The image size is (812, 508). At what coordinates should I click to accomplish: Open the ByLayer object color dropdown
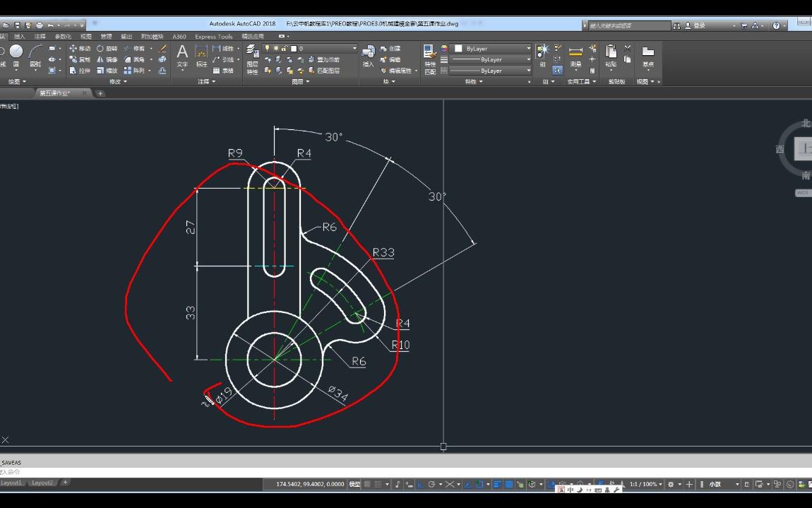496,49
